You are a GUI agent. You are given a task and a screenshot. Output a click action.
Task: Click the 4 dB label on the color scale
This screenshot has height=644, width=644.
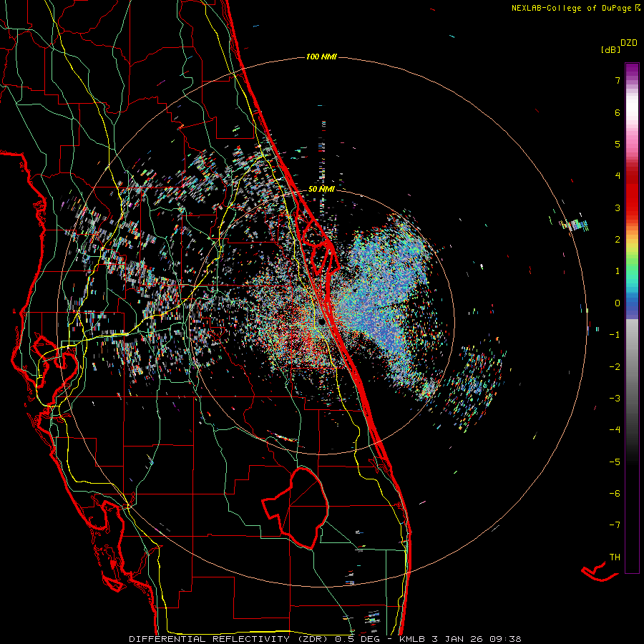pyautogui.click(x=618, y=176)
